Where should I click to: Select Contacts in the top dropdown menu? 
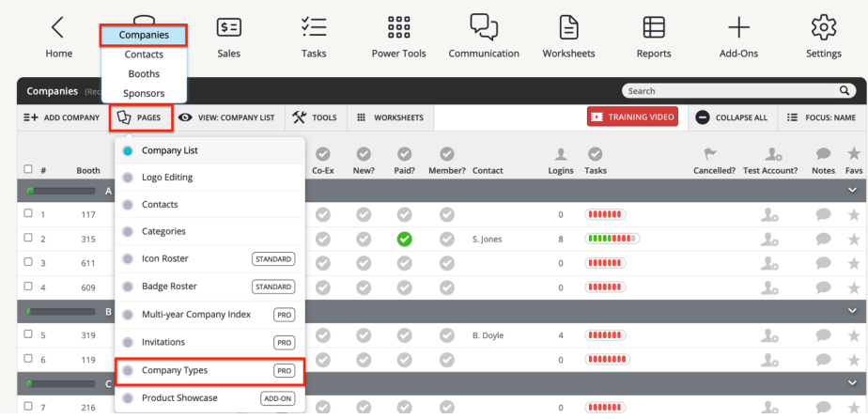[x=144, y=54]
